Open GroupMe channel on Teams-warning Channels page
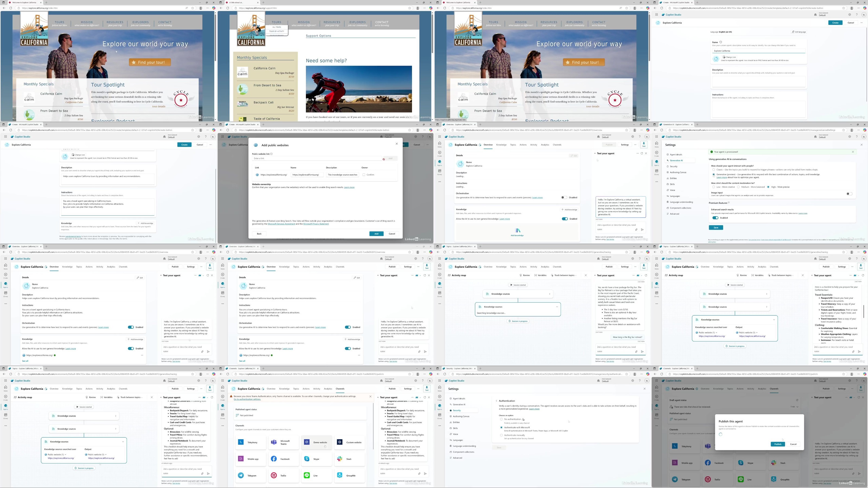 tap(349, 476)
